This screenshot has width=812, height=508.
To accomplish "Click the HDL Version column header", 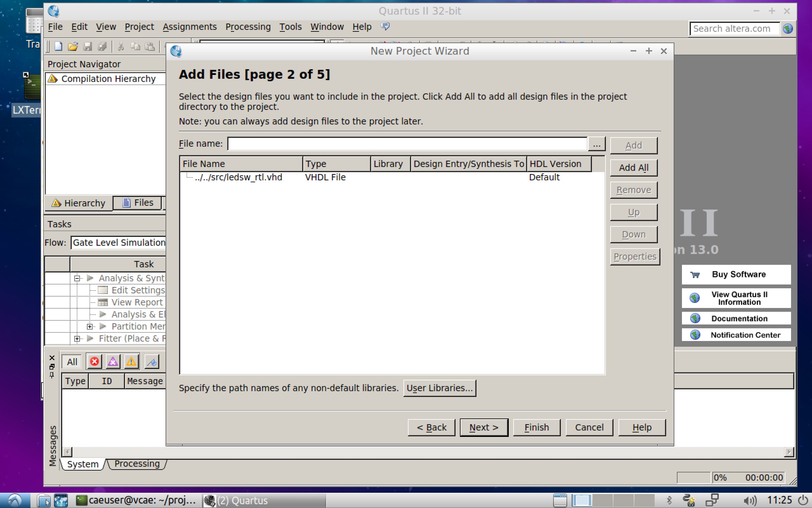I will click(x=559, y=164).
